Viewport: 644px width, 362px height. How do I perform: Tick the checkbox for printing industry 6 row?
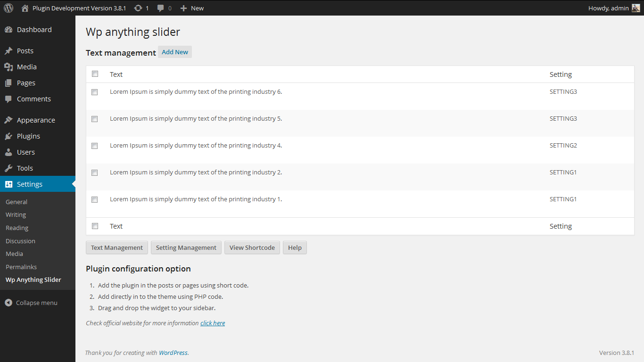point(95,92)
